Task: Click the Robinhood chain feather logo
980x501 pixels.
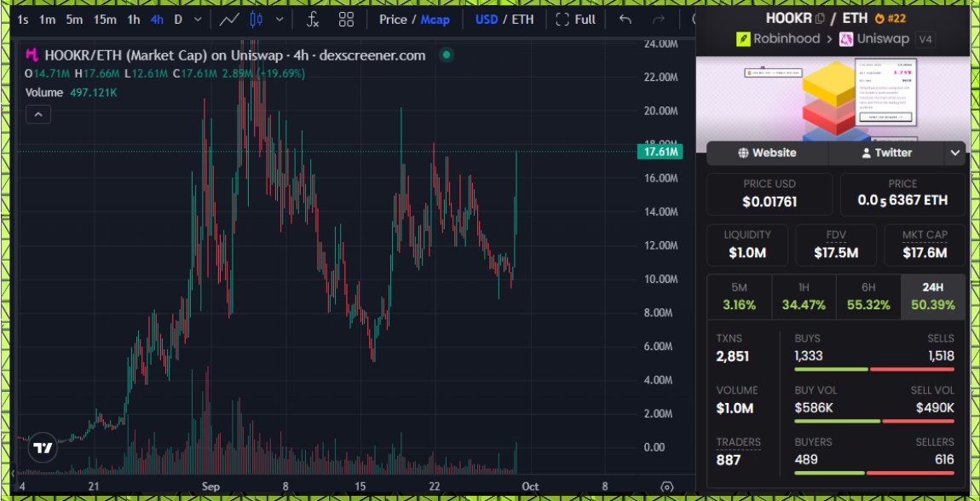Action: click(x=743, y=38)
